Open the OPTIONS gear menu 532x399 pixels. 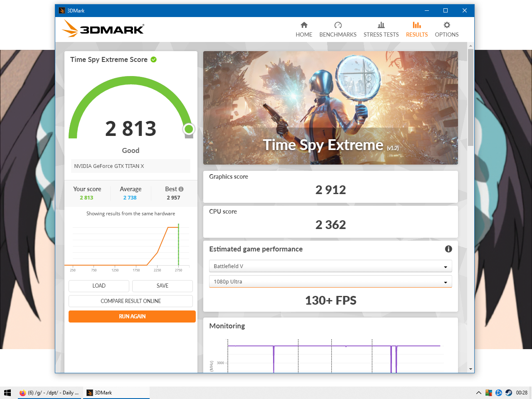pos(446,30)
